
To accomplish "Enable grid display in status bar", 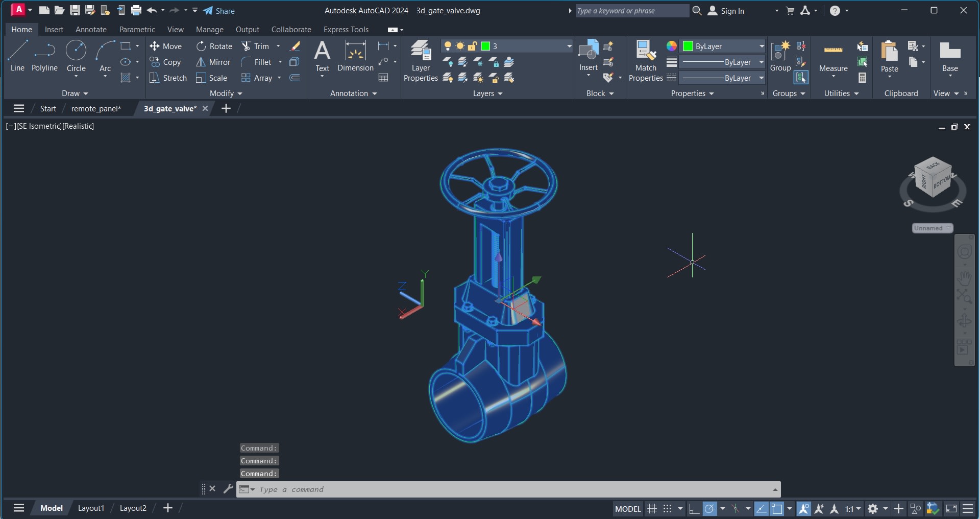I will [652, 508].
